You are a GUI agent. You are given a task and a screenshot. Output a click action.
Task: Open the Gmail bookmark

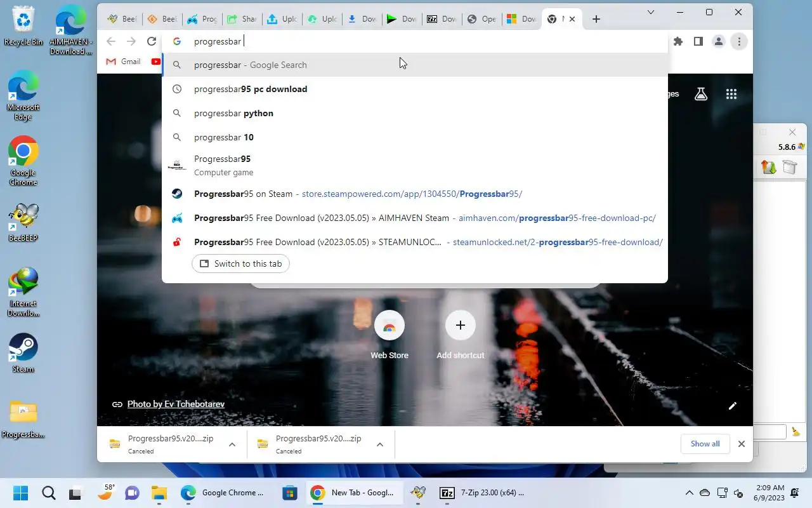(123, 62)
